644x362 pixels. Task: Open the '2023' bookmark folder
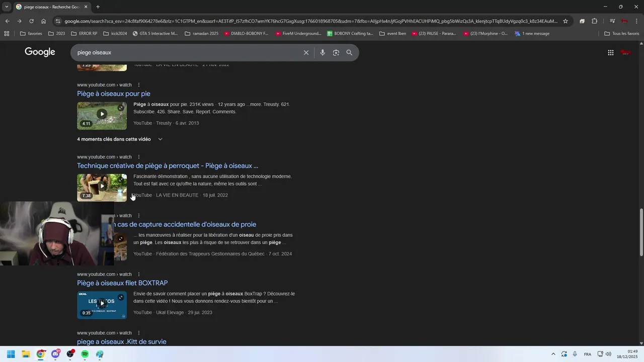tap(57, 34)
